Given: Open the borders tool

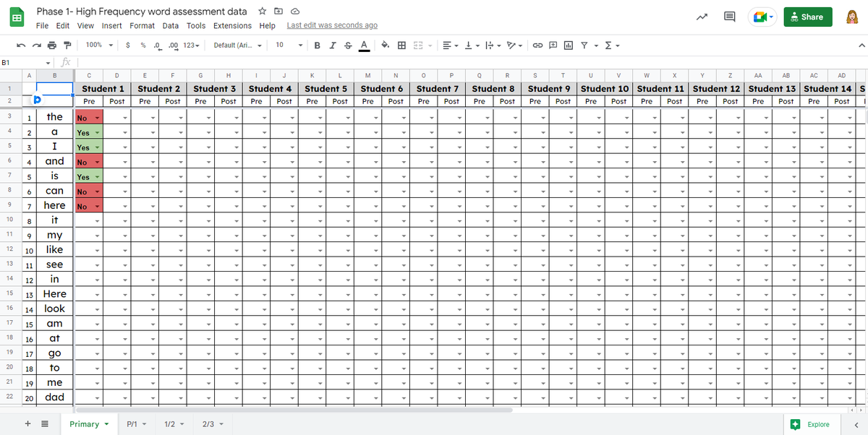Looking at the screenshot, I should 401,45.
